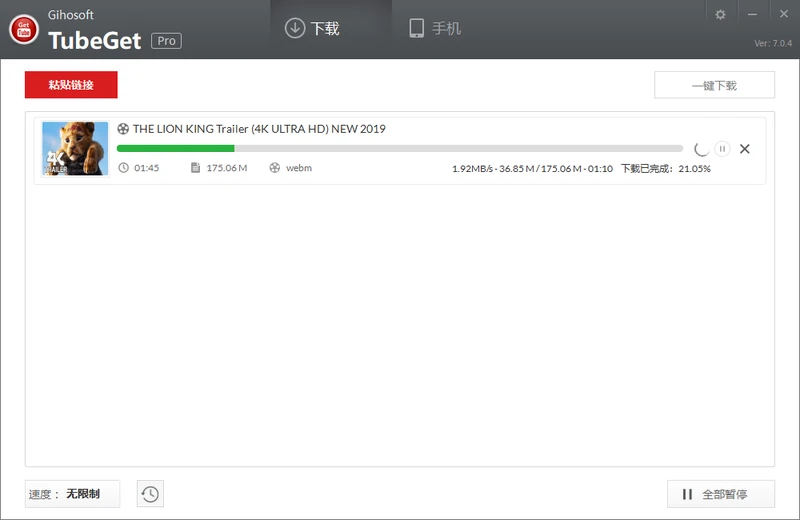Open download history clock icon
The image size is (800, 520).
click(150, 494)
